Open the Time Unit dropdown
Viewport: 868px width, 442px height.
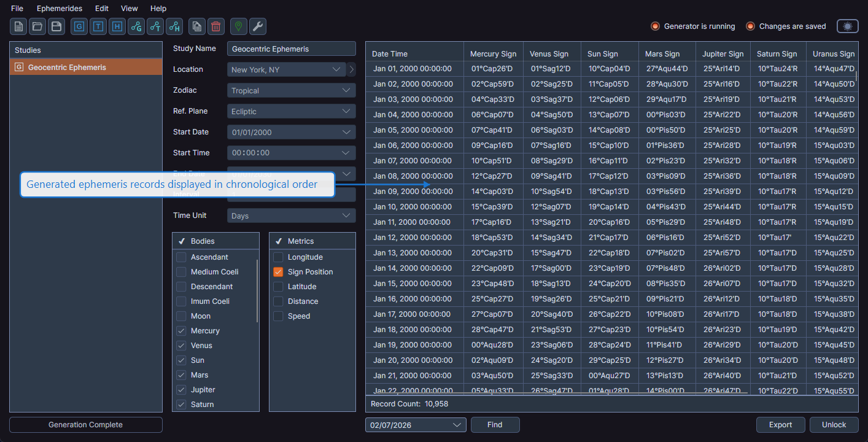[x=291, y=215]
